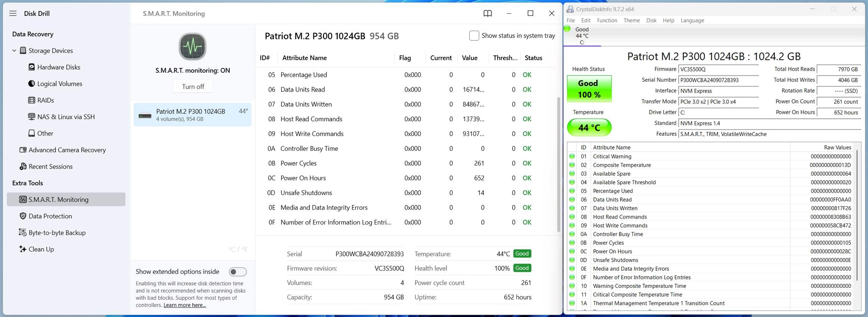This screenshot has width=868, height=317.
Task: Collapse the Storage Devices tree
Action: pos(14,50)
